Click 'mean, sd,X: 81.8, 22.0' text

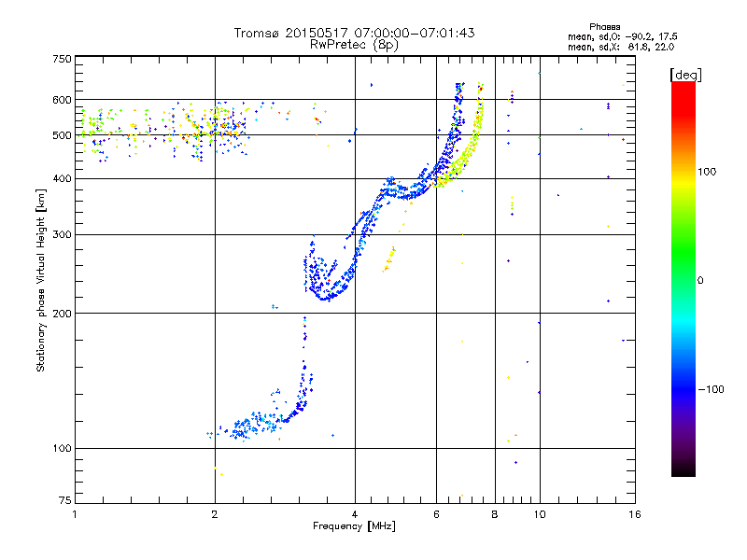[621, 47]
